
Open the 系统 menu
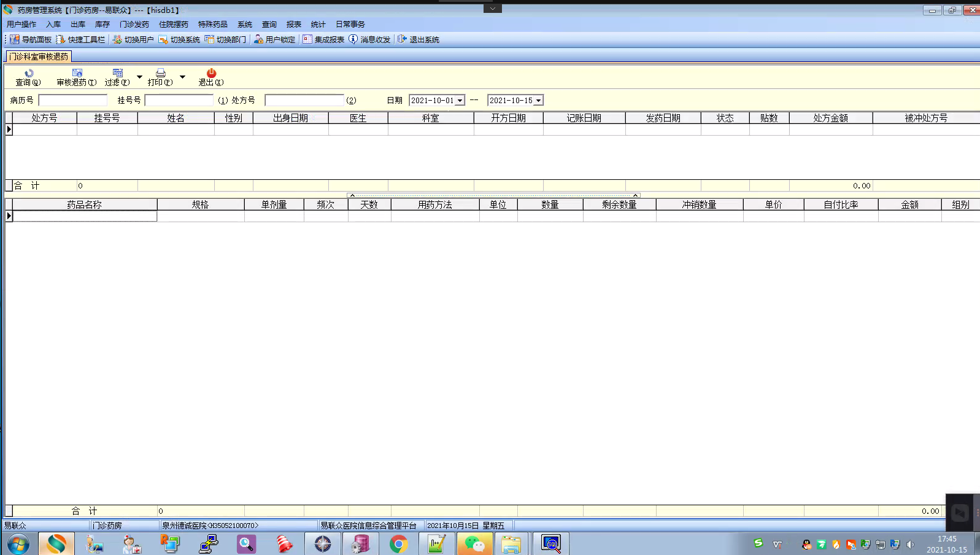[x=245, y=25]
